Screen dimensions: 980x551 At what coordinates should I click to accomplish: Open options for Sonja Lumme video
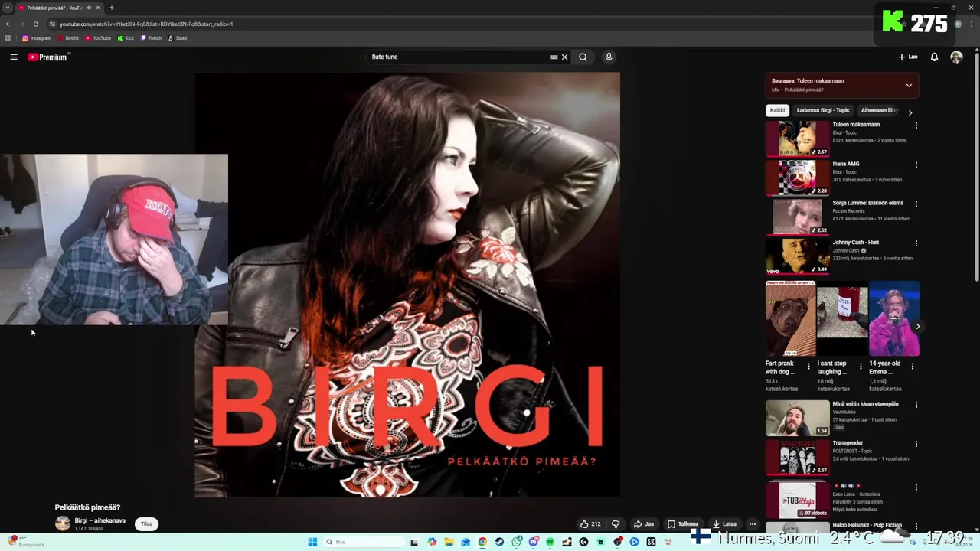[916, 204]
